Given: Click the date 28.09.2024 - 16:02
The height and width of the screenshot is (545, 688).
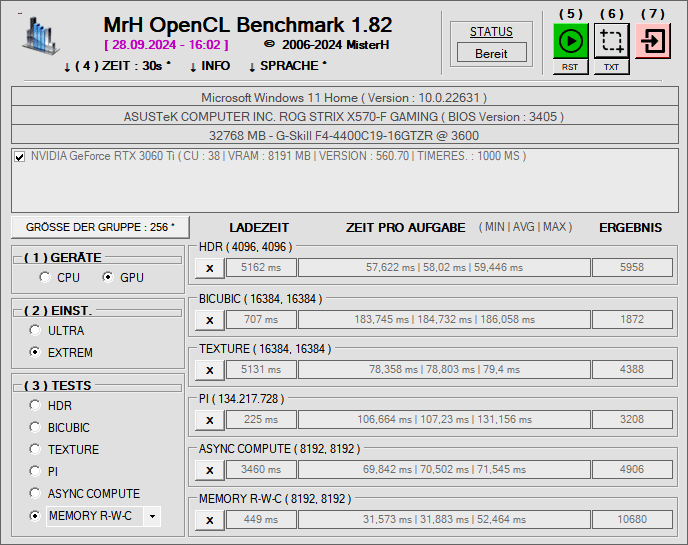Looking at the screenshot, I should pyautogui.click(x=166, y=45).
